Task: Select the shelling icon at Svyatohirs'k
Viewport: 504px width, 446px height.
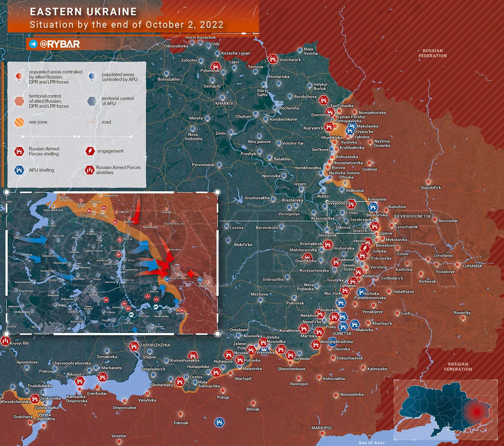Action: 351,204
